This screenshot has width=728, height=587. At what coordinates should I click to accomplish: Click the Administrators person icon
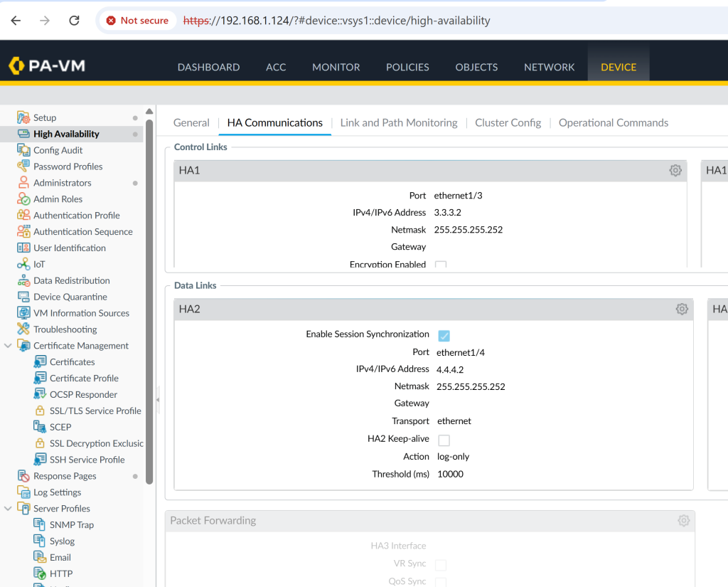[x=23, y=182]
